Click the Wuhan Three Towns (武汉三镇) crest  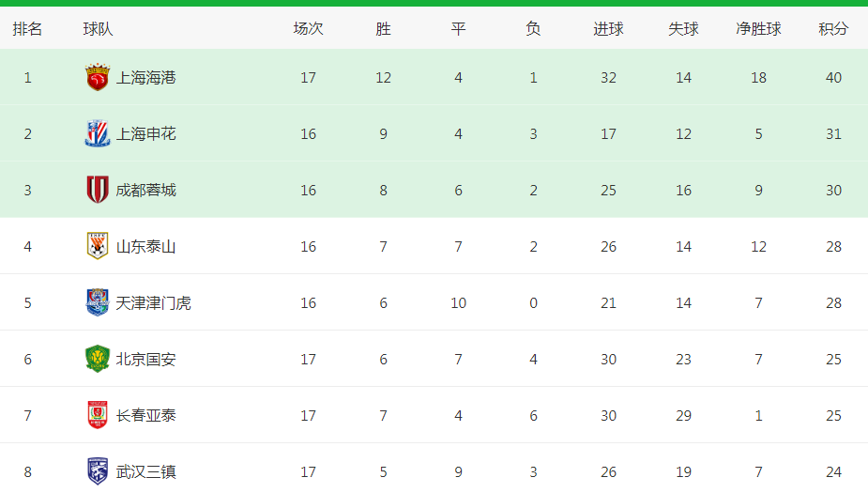[x=98, y=471]
